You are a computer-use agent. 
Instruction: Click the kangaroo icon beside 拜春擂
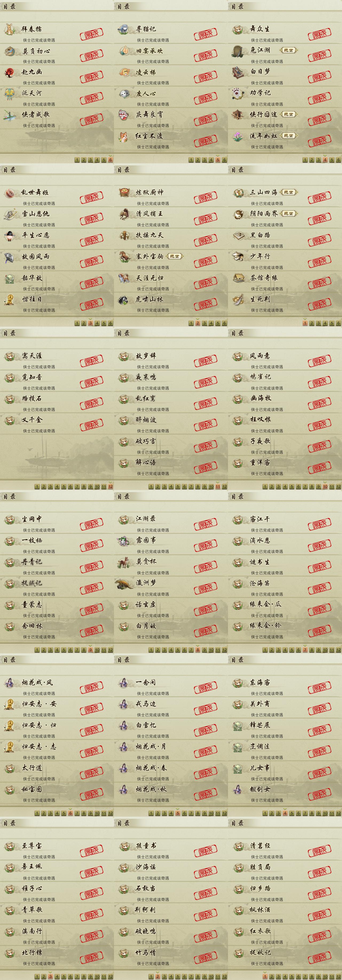point(10,29)
